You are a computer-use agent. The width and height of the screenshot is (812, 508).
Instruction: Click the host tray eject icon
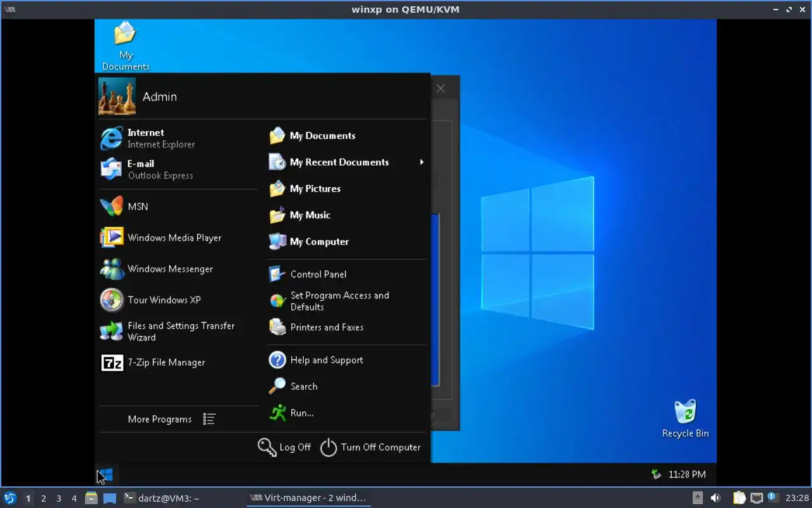tap(698, 498)
